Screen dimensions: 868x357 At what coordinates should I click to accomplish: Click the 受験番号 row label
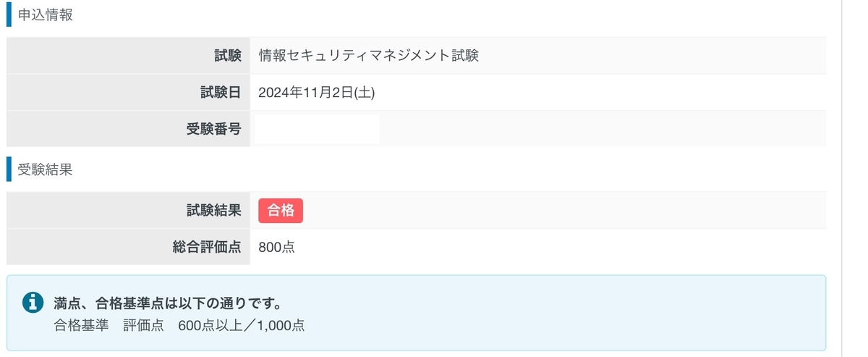click(x=213, y=130)
